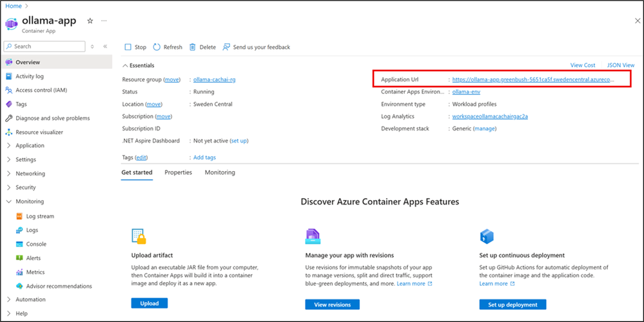Expand the Security section
Screen dimensions: 644x322
click(x=8, y=187)
